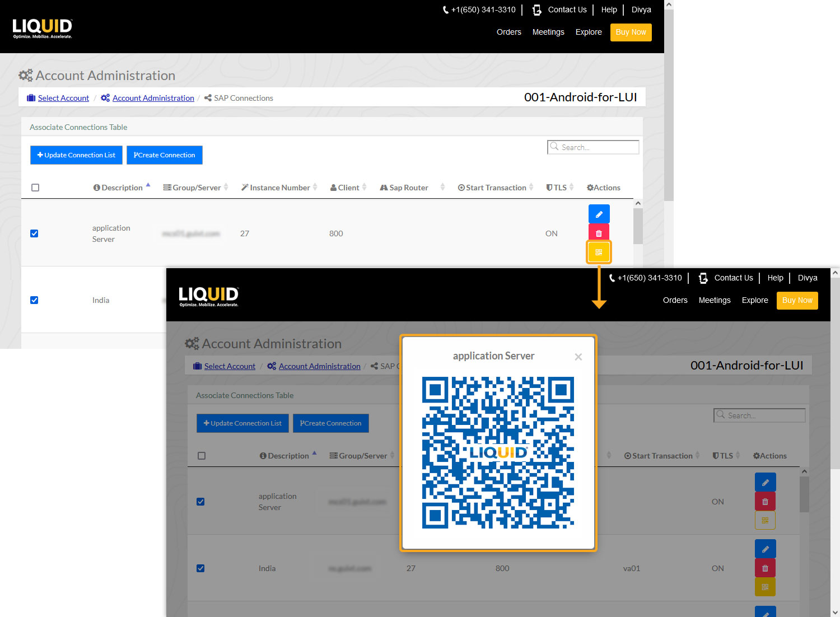Click the LIQUID logo in the back window

43,28
